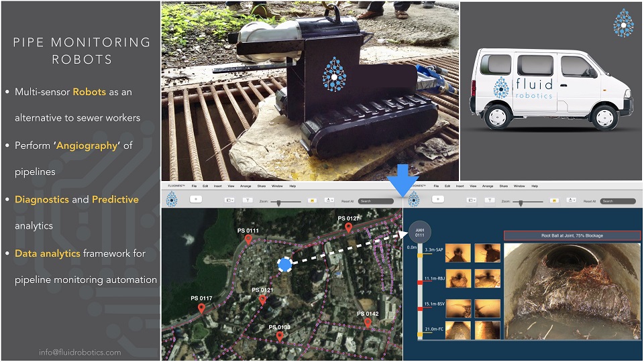
Task: Open the first thumbnail in the 21.0m-FC row
Action: [x=458, y=330]
